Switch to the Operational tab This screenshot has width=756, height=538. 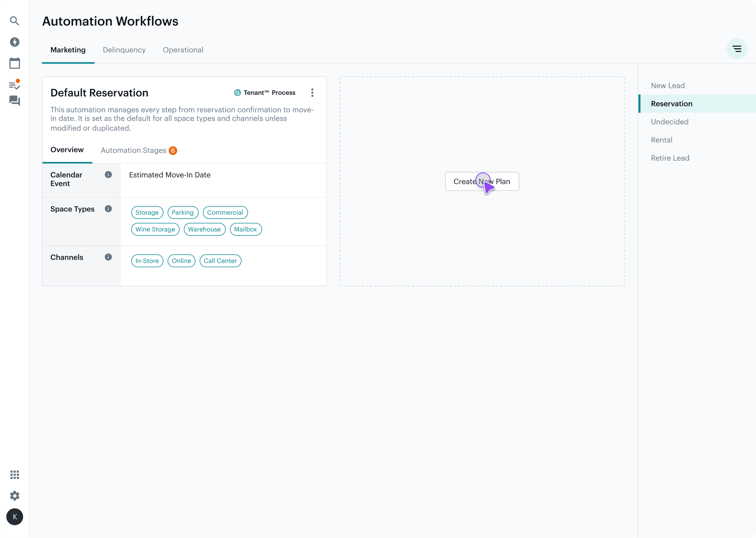[183, 50]
